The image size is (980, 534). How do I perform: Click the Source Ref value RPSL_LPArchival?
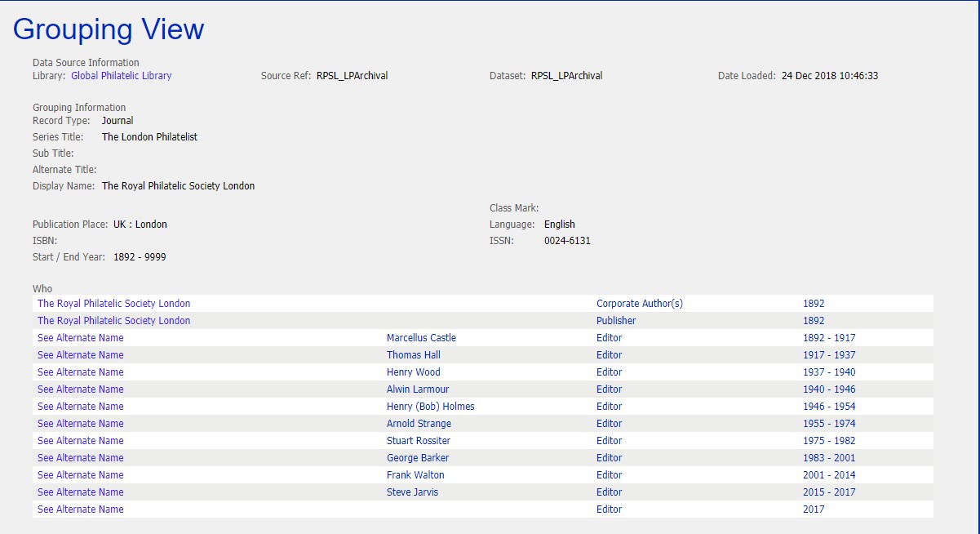point(353,76)
